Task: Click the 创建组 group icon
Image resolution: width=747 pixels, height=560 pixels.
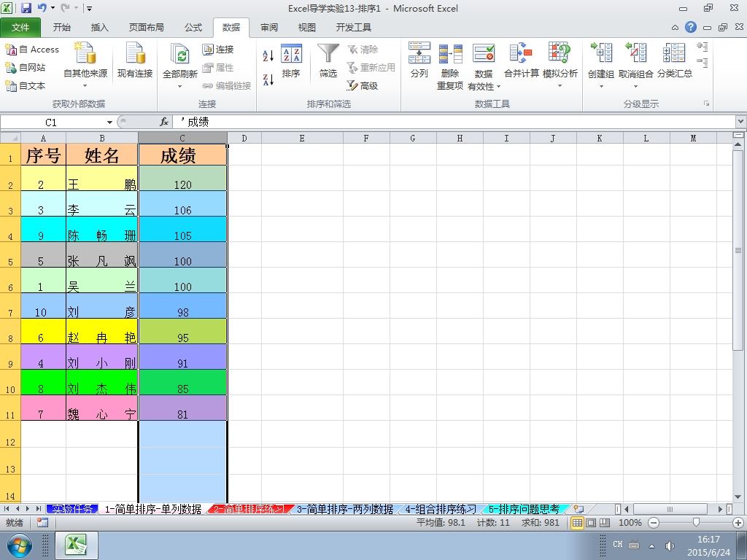Action: [x=601, y=52]
